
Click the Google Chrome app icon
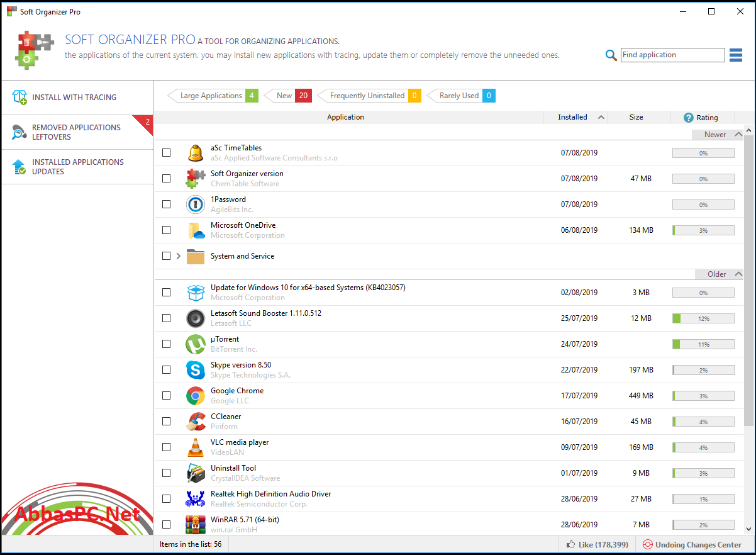tap(196, 396)
